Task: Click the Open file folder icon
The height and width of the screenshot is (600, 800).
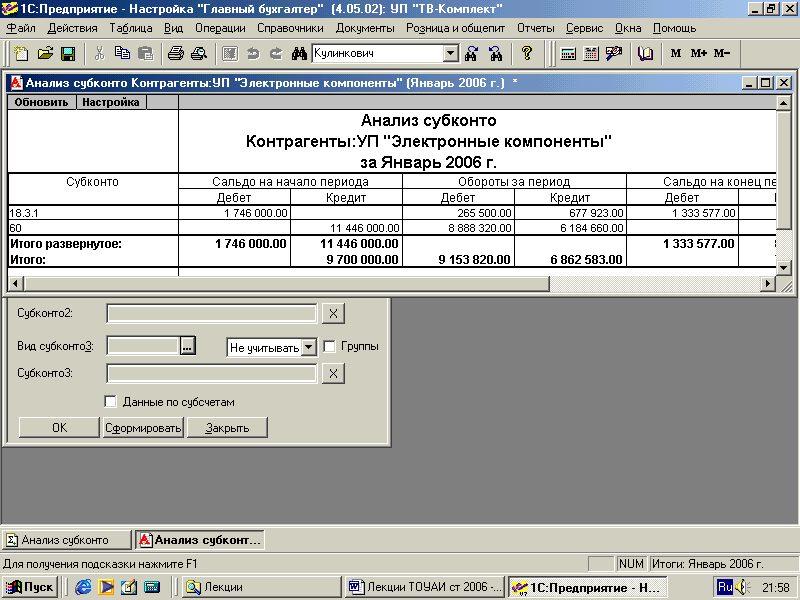Action: (x=45, y=53)
